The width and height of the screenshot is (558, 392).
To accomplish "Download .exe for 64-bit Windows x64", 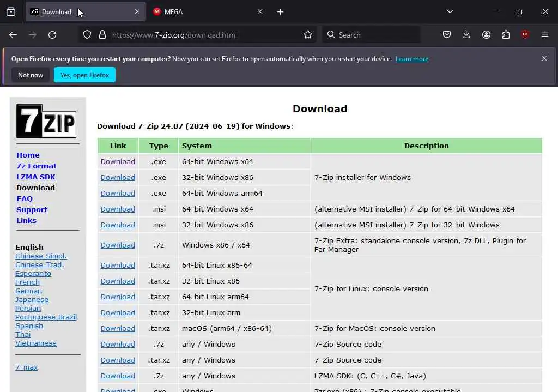I will [118, 161].
